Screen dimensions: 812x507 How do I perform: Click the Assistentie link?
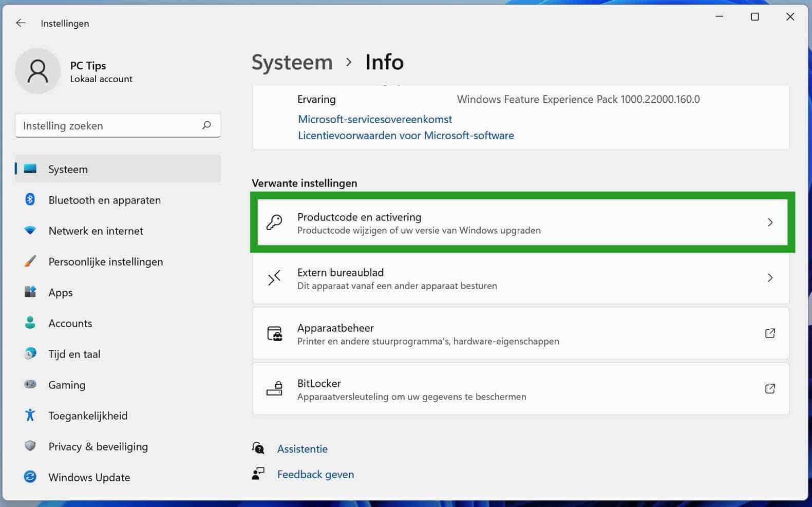pyautogui.click(x=303, y=449)
